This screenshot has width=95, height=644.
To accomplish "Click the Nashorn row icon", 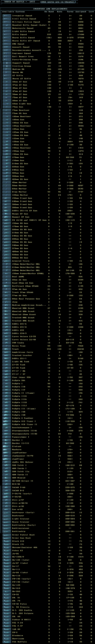I will (x=7, y=450).
